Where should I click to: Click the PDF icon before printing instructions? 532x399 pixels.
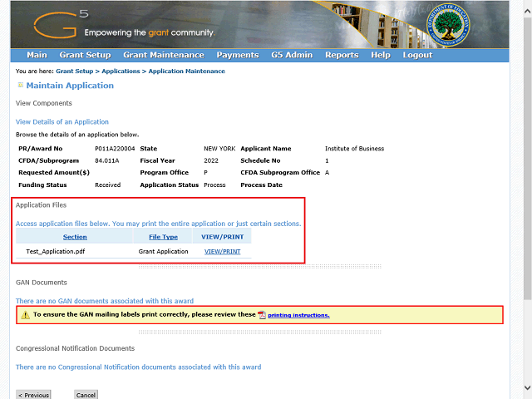262,315
